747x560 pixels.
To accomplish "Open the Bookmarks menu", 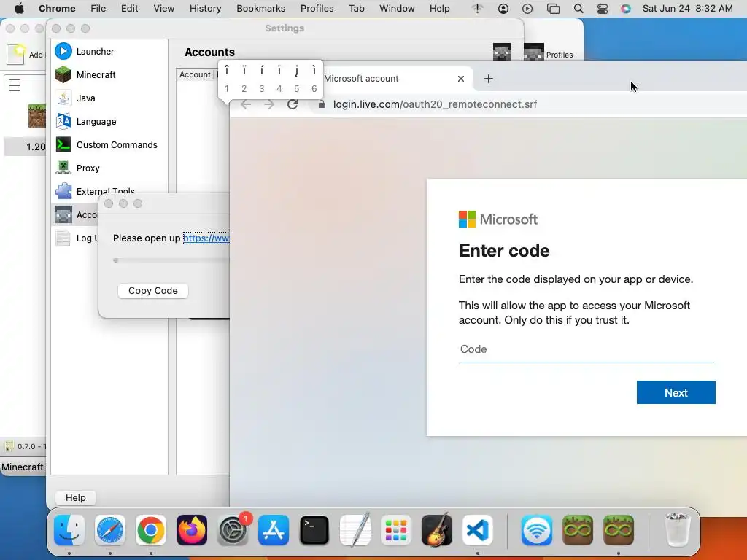I will (x=260, y=9).
